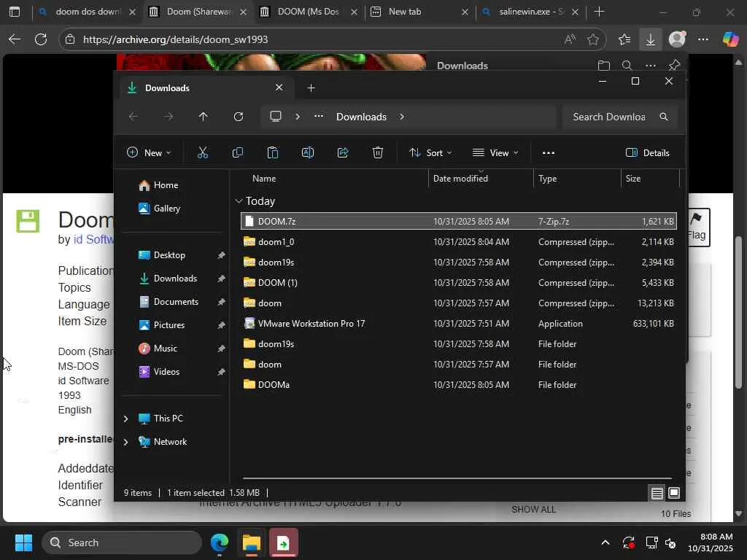Click the taskbar Search box
Viewport: 747px width, 560px height.
pos(122,542)
